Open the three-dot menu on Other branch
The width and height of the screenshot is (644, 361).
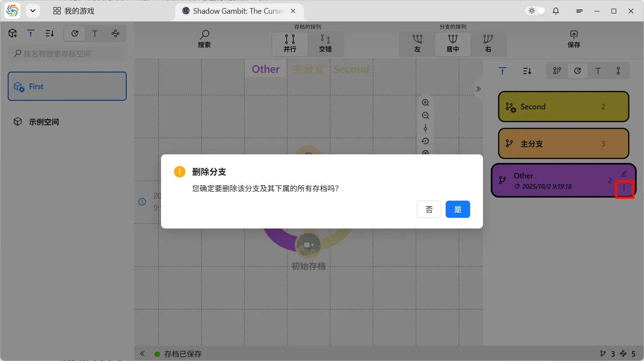624,188
